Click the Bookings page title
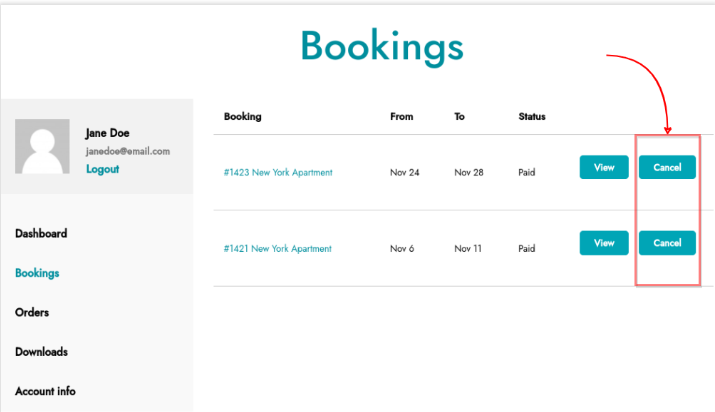The height and width of the screenshot is (412, 715). pyautogui.click(x=382, y=47)
